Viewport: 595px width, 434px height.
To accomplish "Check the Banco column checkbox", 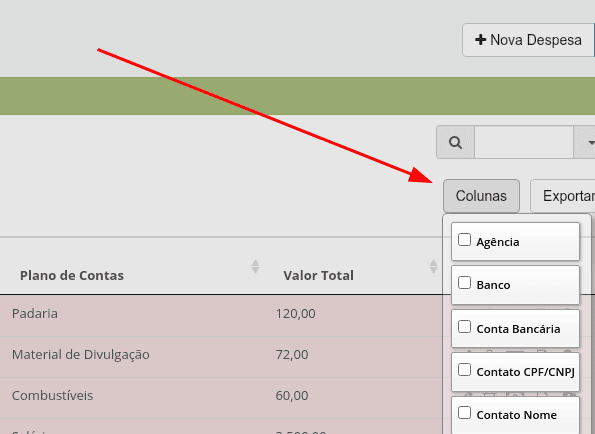I will 464,283.
